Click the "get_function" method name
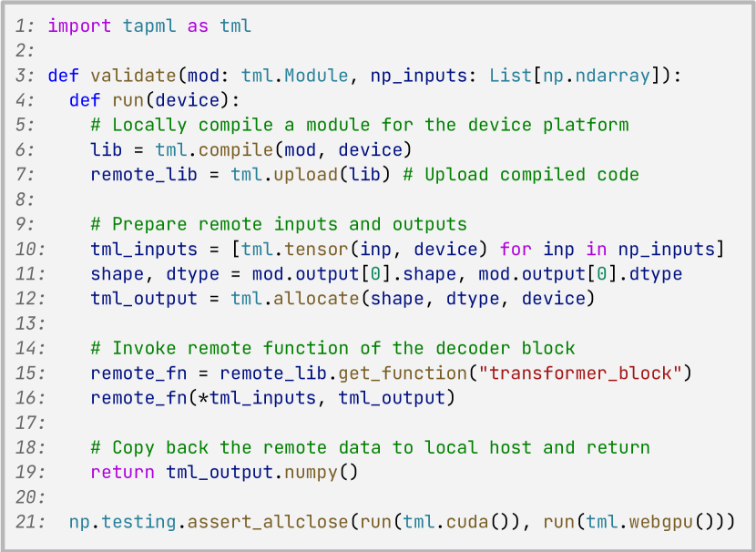The image size is (756, 552). (x=403, y=373)
